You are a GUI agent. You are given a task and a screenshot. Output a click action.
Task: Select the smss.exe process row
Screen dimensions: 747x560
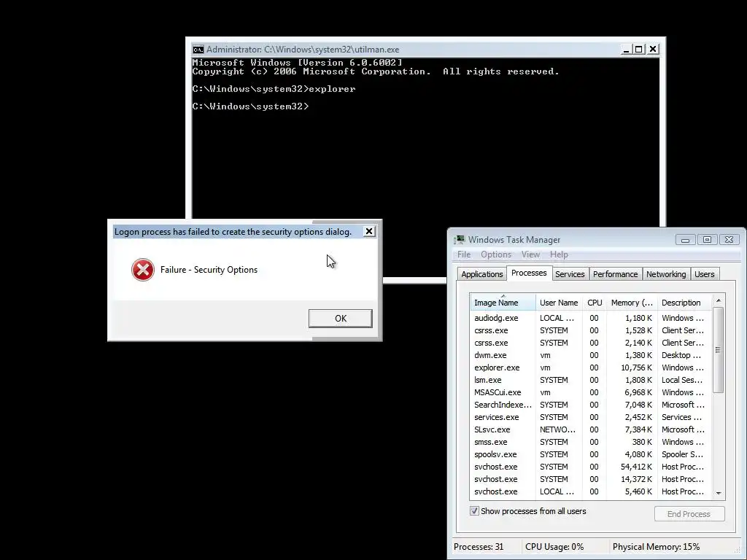point(591,441)
